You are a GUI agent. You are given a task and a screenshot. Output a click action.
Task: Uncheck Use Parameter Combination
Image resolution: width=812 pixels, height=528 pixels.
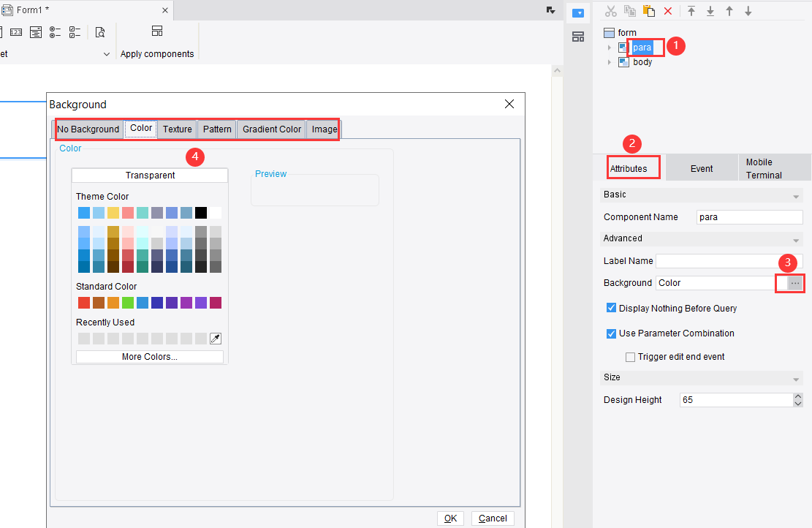pos(612,333)
